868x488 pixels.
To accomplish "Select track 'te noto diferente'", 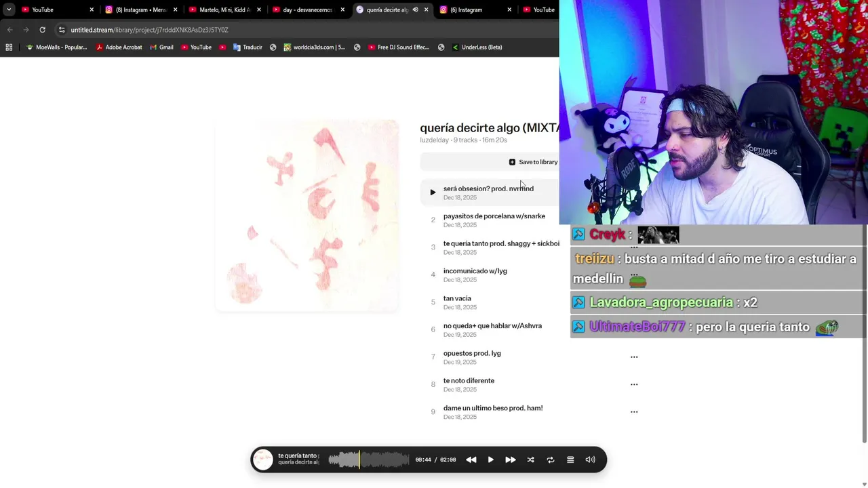I will pyautogui.click(x=469, y=381).
